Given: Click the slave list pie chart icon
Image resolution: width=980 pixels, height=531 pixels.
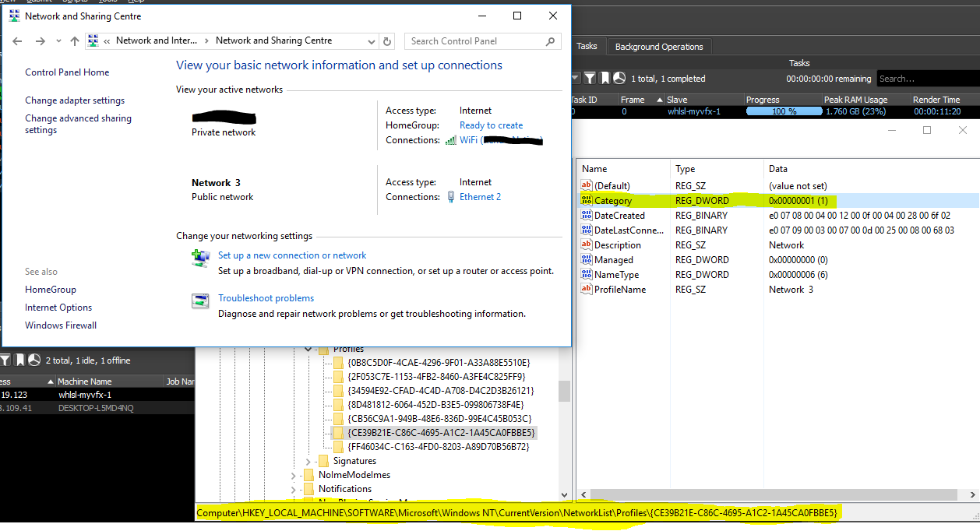Looking at the screenshot, I should point(34,360).
